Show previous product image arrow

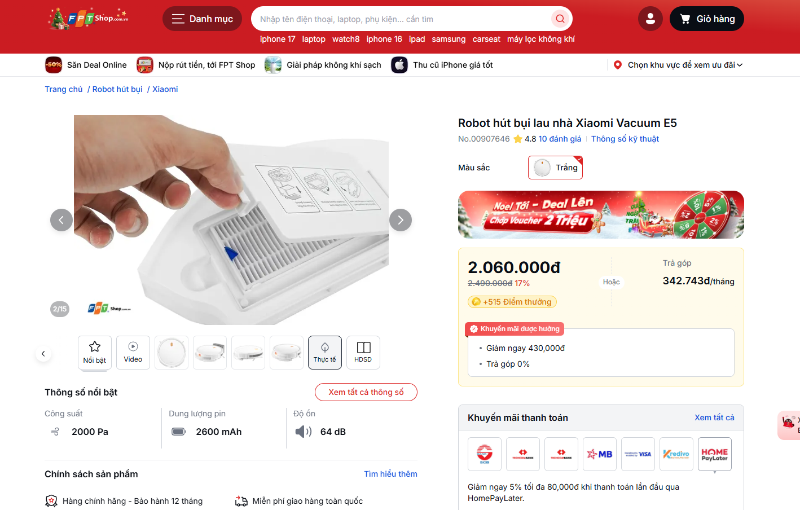click(x=61, y=220)
